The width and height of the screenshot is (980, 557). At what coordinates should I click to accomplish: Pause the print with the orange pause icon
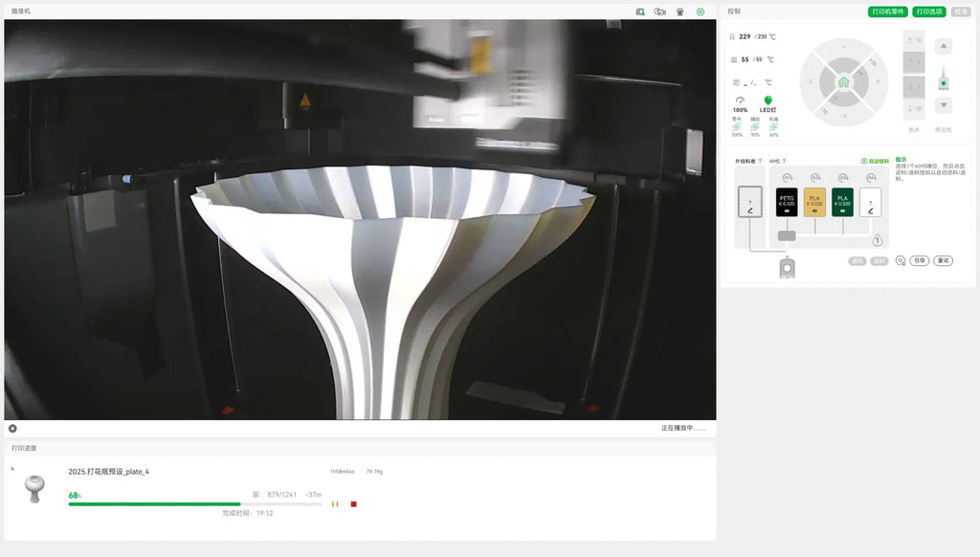[x=335, y=503]
